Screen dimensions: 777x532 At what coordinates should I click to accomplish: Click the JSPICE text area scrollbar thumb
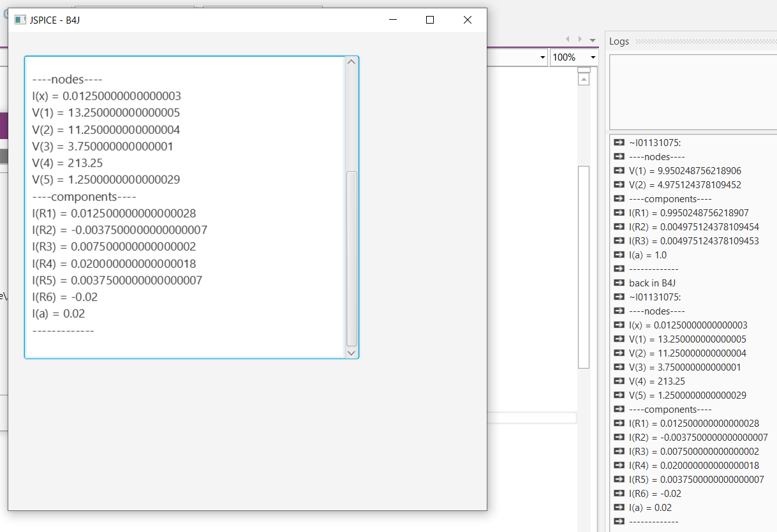(352, 258)
